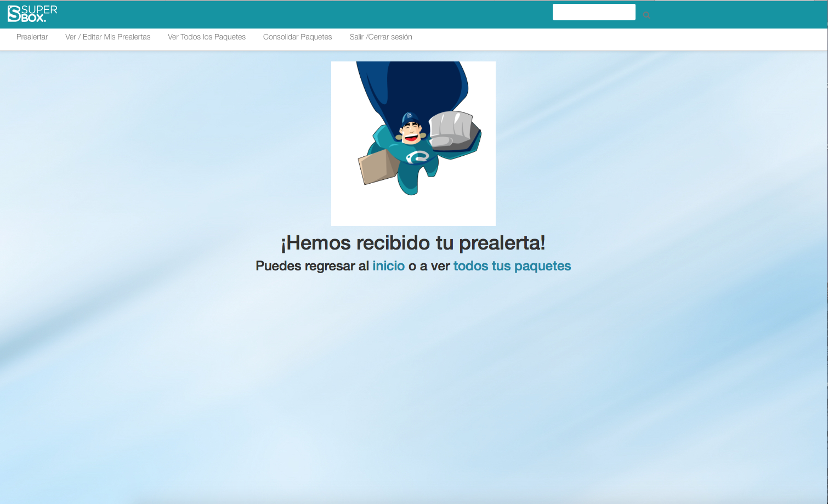
Task: Click the search magnifier icon
Action: pyautogui.click(x=646, y=15)
